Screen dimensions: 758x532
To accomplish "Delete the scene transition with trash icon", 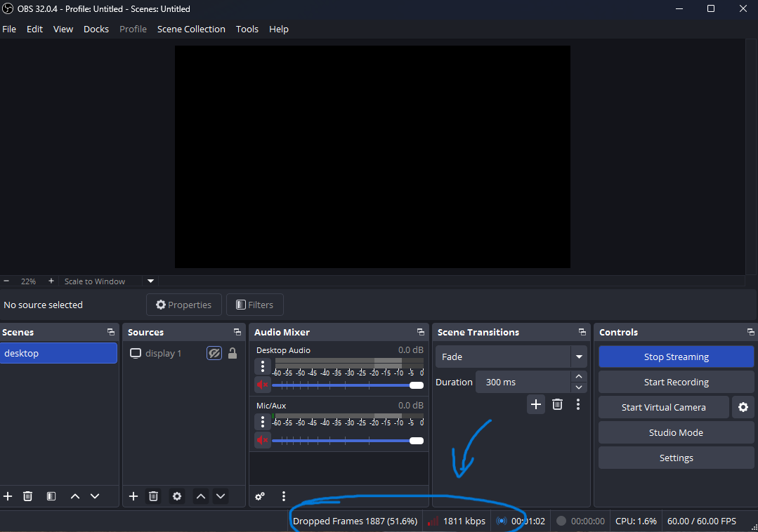I will (x=557, y=404).
